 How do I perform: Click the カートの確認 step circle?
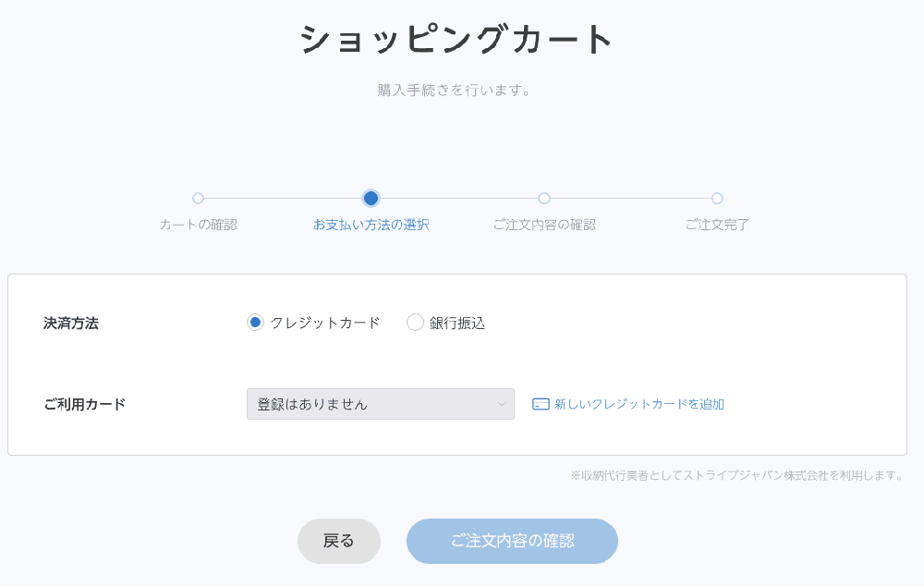198,198
